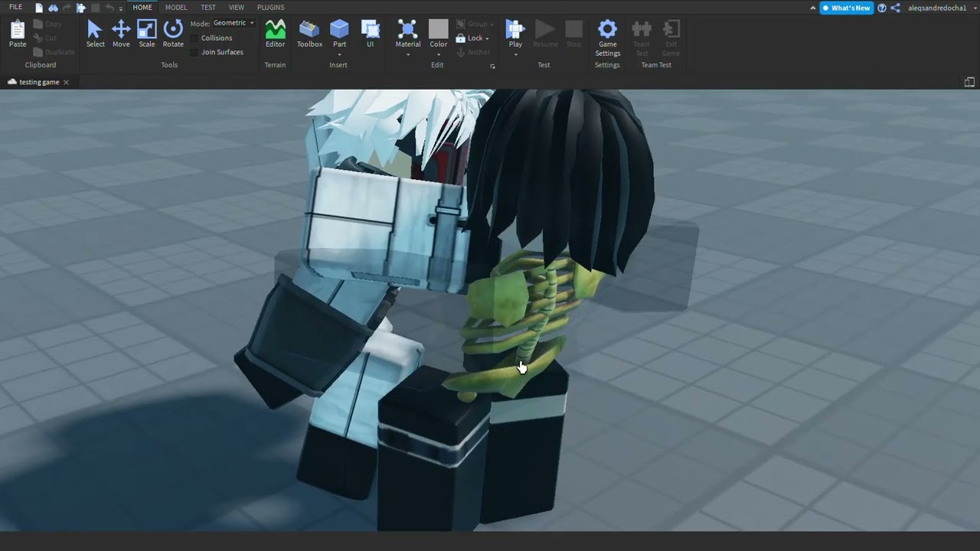Screen dimensions: 980x551
Task: Expand the Material dropdown arrow
Action: pyautogui.click(x=407, y=54)
